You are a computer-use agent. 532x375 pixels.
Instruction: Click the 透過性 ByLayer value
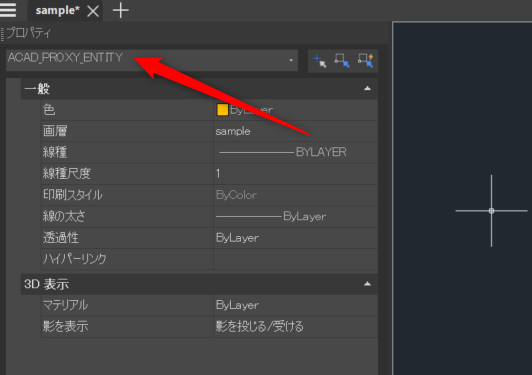296,238
